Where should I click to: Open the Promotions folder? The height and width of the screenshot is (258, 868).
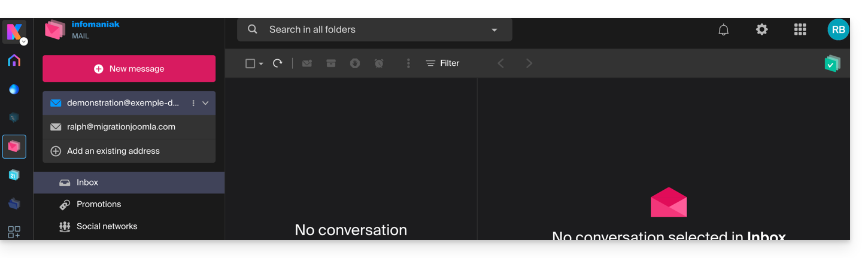pos(99,205)
